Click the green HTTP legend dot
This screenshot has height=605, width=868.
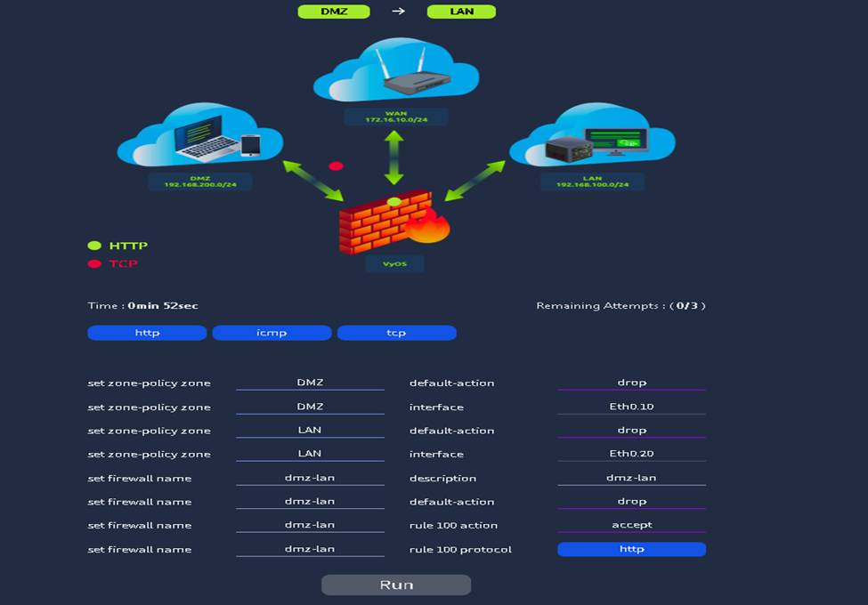[x=94, y=245]
